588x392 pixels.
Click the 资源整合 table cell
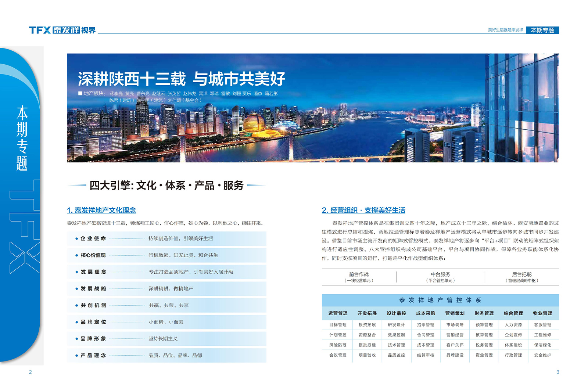[x=367, y=335]
